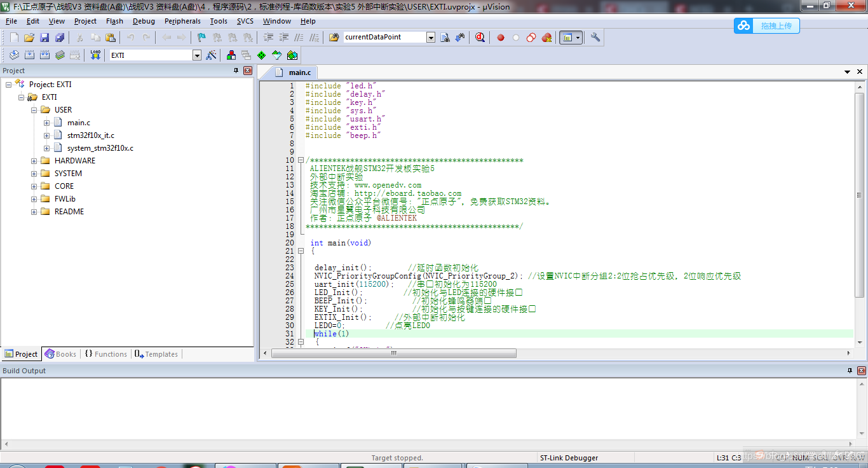Open the Configuration wrench icon
868x468 pixels.
(x=595, y=38)
